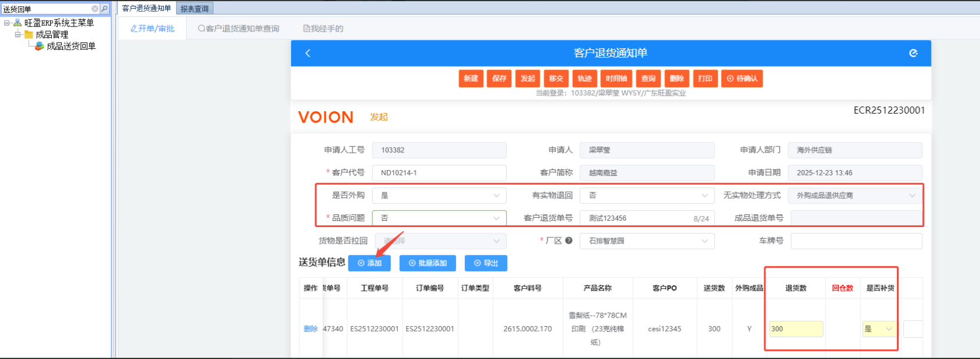Click the 成品送货回单 item icon

coord(39,46)
